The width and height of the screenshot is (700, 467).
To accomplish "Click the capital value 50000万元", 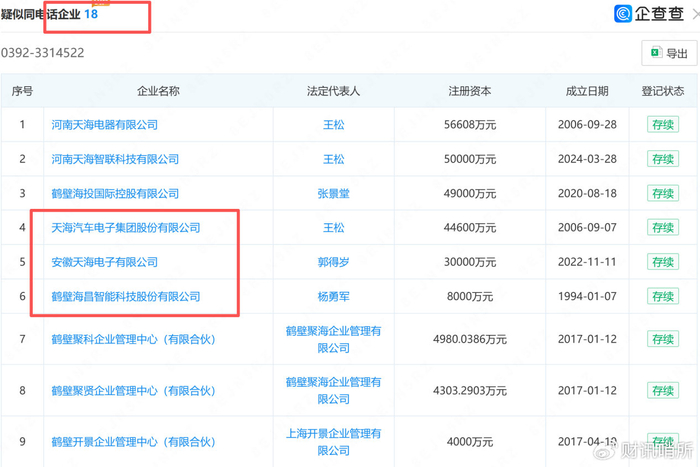I will click(470, 159).
